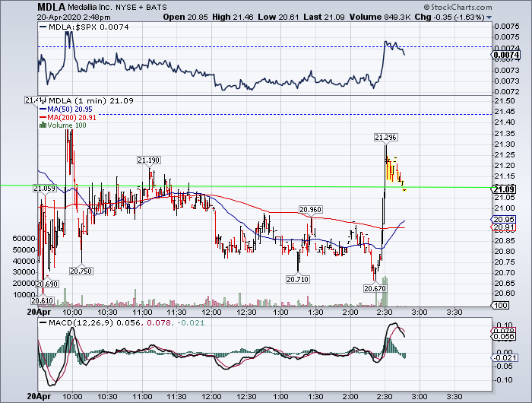Click the Low 20.61 header value
Viewport: 532px width, 403px height.
(x=278, y=17)
